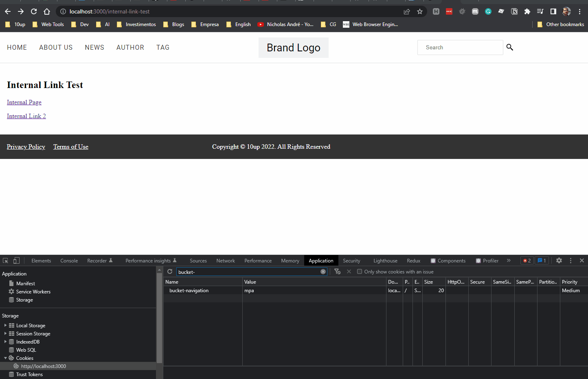Clear all cookies with filter icon
Viewport: 588px width, 379px height.
tap(337, 271)
